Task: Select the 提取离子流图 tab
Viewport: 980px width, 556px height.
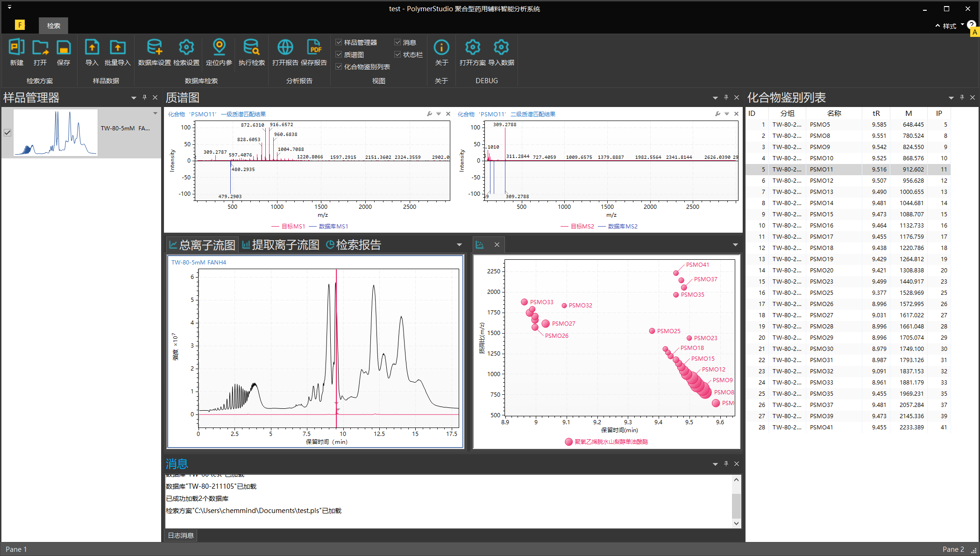Action: tap(281, 245)
